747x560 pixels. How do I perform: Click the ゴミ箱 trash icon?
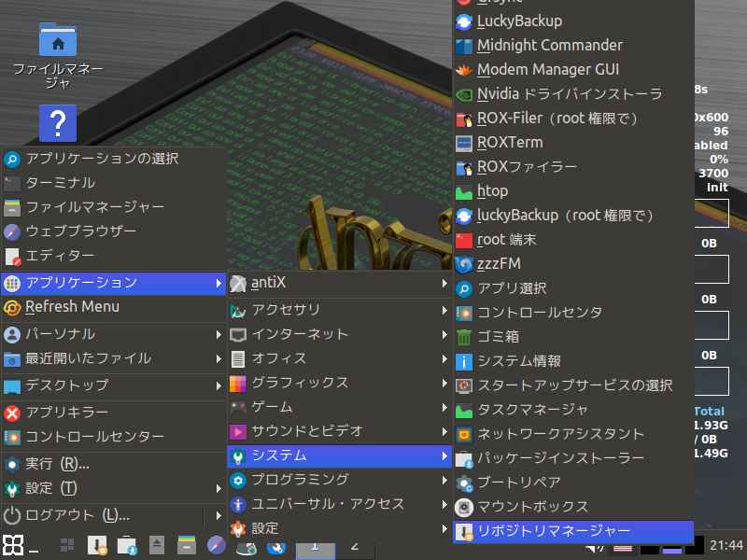click(x=463, y=338)
